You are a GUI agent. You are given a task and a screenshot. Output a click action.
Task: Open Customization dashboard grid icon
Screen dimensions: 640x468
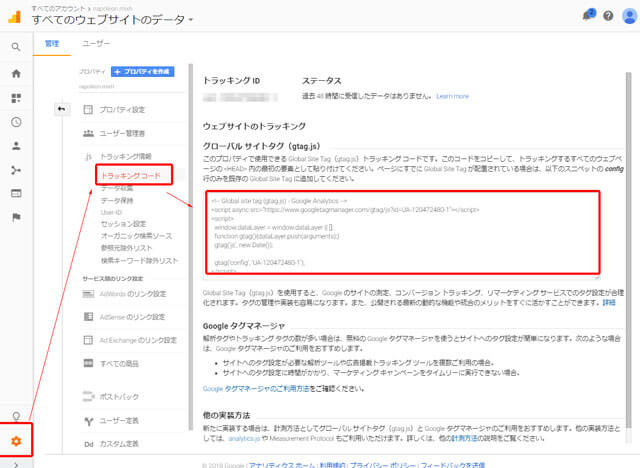[16, 98]
